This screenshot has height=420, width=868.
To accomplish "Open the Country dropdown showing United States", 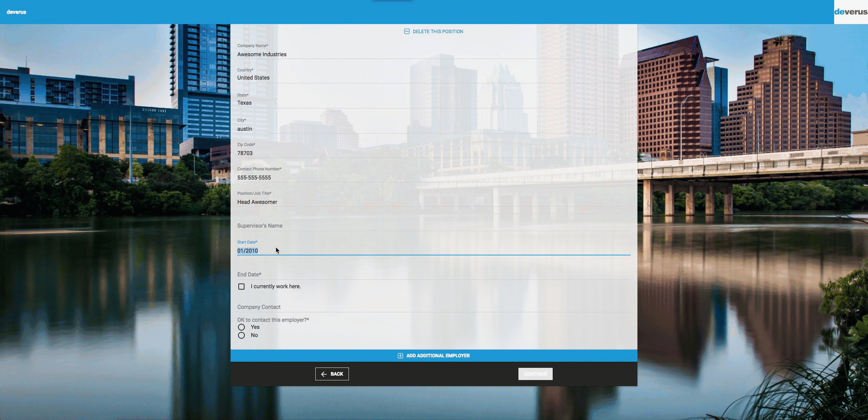I will click(434, 78).
